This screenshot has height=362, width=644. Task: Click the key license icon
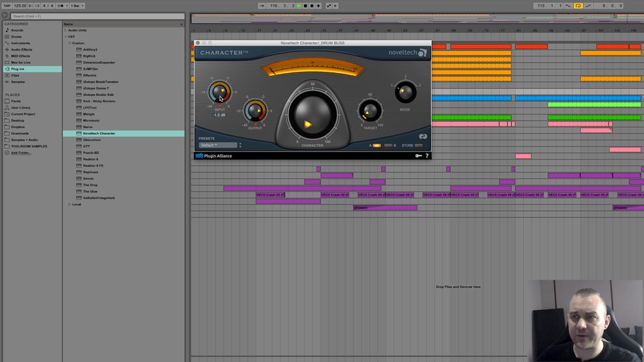(419, 156)
